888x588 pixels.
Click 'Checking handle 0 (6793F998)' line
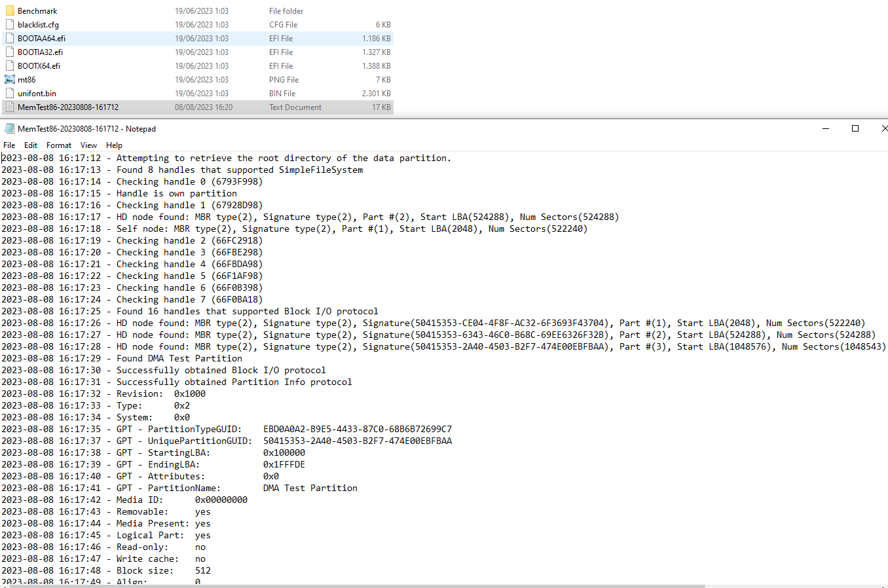[x=132, y=181]
